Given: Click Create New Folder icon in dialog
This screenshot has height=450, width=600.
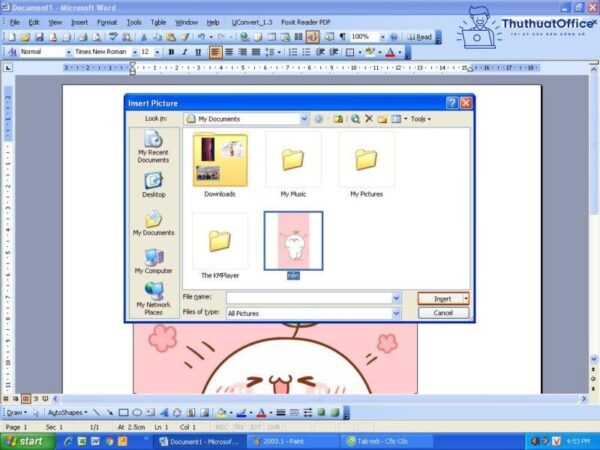Looking at the screenshot, I should click(382, 119).
